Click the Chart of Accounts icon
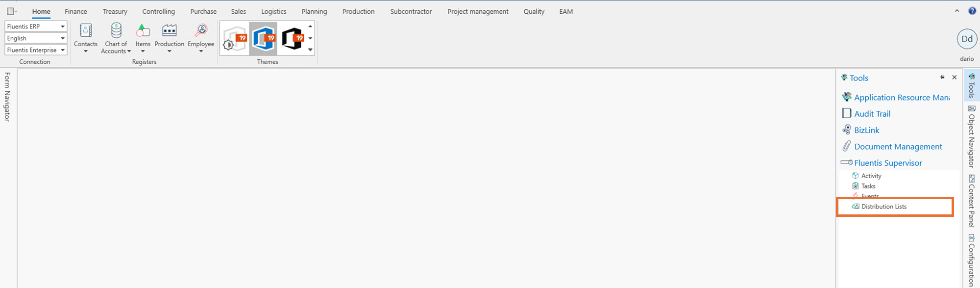 [x=116, y=31]
